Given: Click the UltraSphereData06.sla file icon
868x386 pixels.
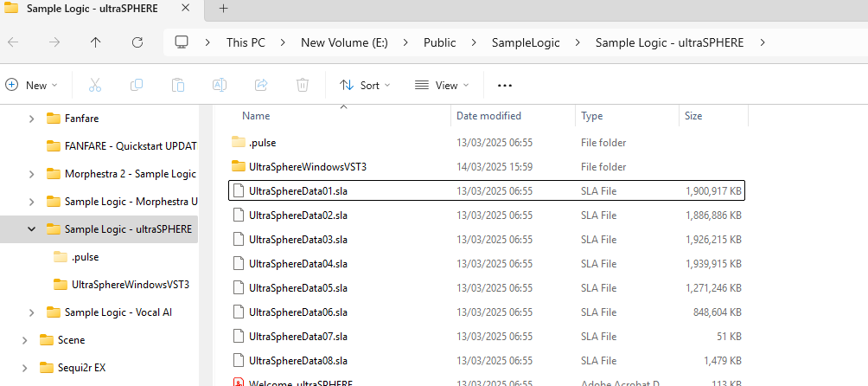Looking at the screenshot, I should (239, 312).
